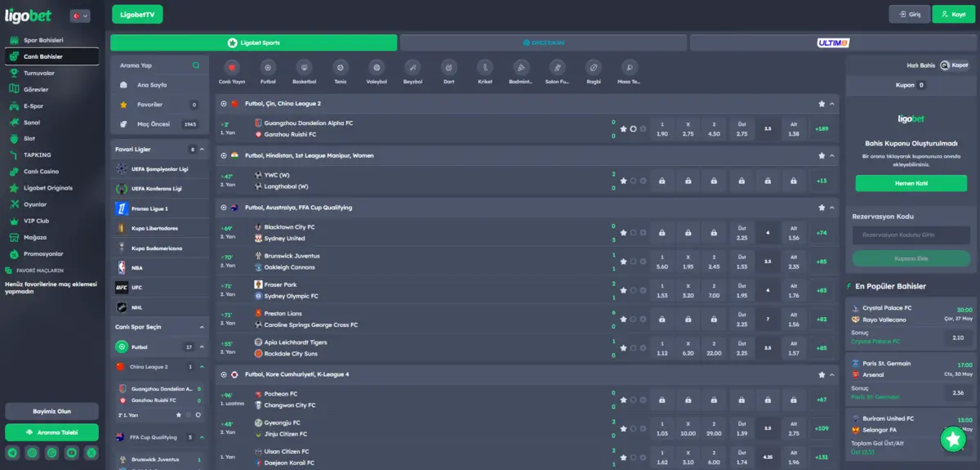Click the Aranma Talebi button
The image size is (980, 470).
[51, 432]
